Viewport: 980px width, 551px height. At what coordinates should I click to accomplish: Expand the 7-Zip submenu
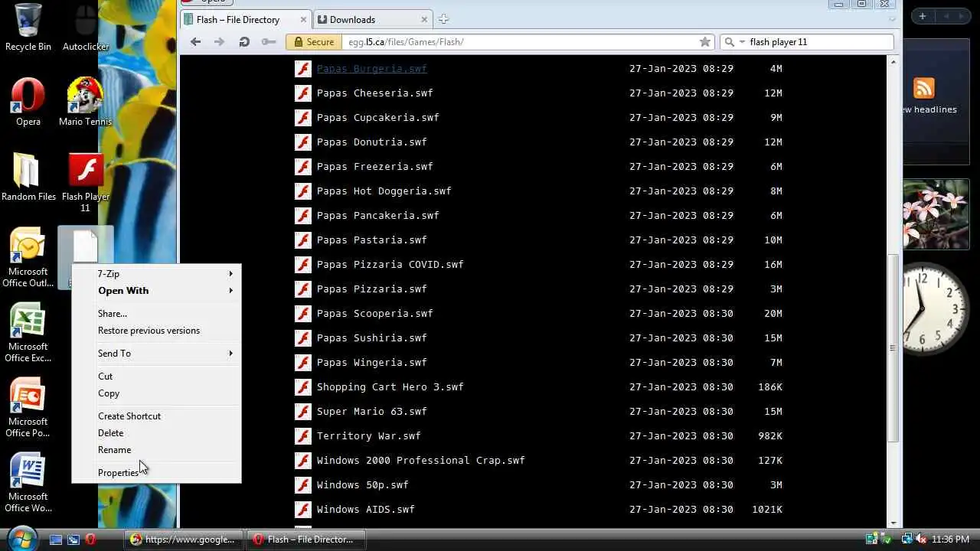(x=156, y=273)
